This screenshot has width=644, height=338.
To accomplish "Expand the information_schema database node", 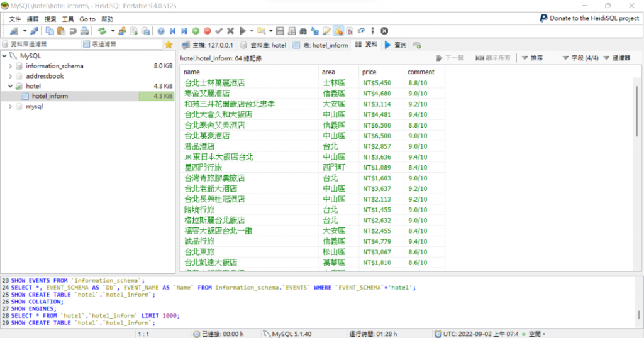I will [10, 66].
